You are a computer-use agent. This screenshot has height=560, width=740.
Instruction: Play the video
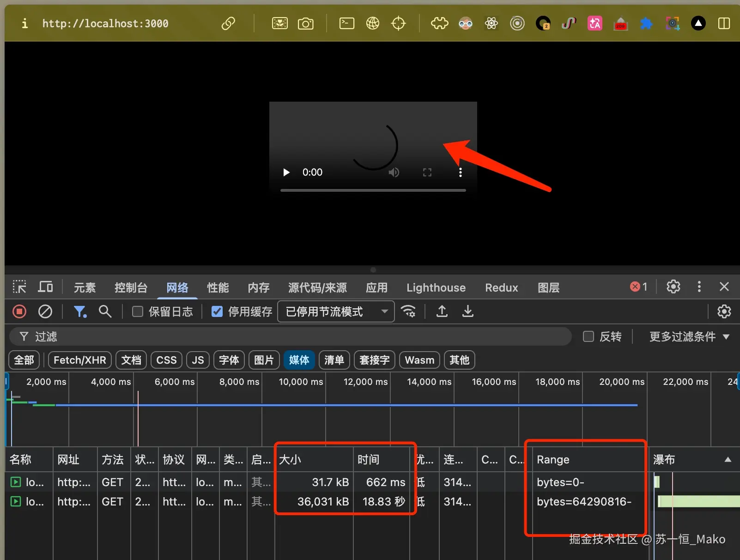[286, 172]
